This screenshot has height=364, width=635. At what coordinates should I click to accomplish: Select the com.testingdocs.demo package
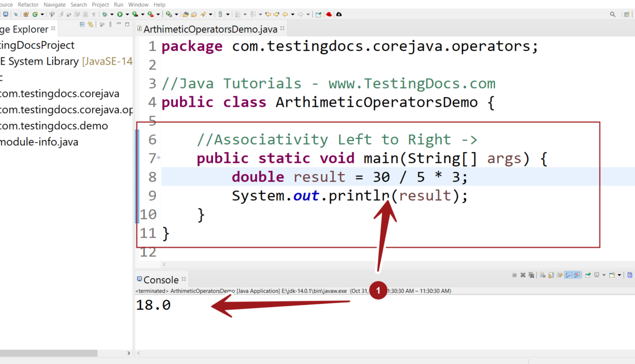pyautogui.click(x=54, y=126)
